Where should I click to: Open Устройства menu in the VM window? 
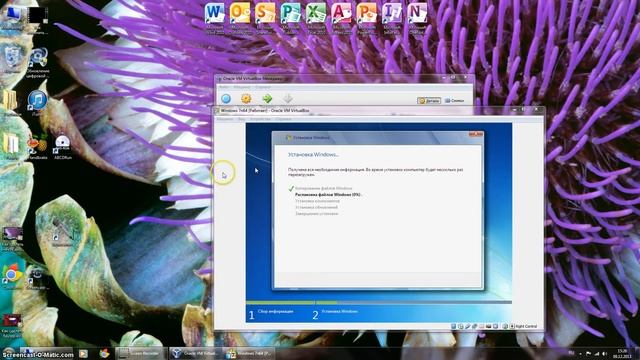click(260, 119)
